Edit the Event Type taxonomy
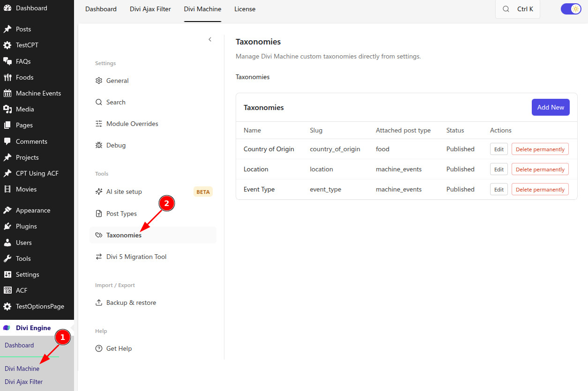 (x=499, y=190)
